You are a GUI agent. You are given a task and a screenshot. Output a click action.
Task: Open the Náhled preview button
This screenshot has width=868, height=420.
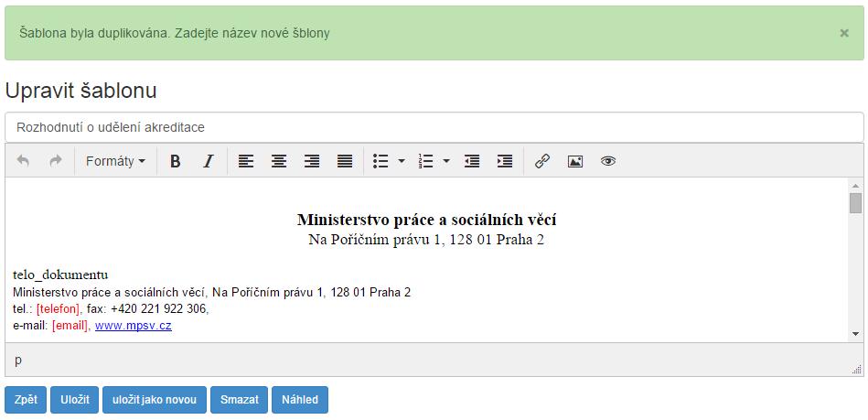[x=300, y=400]
